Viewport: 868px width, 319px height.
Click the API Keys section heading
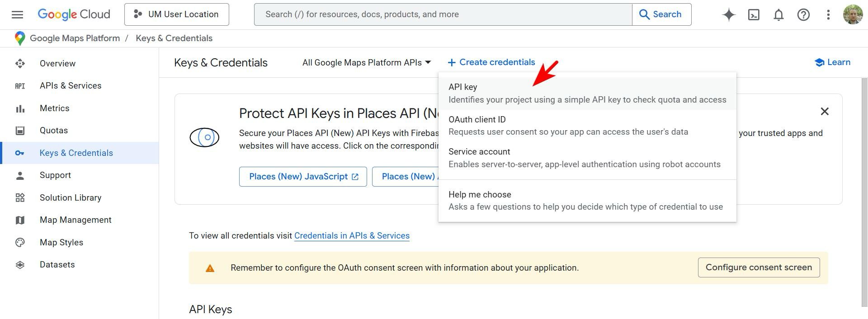(211, 310)
